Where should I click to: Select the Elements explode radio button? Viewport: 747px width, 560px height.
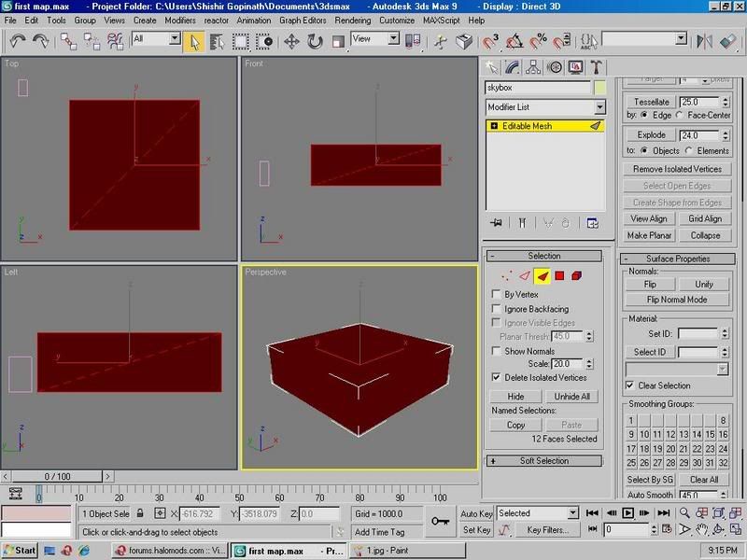coord(689,150)
